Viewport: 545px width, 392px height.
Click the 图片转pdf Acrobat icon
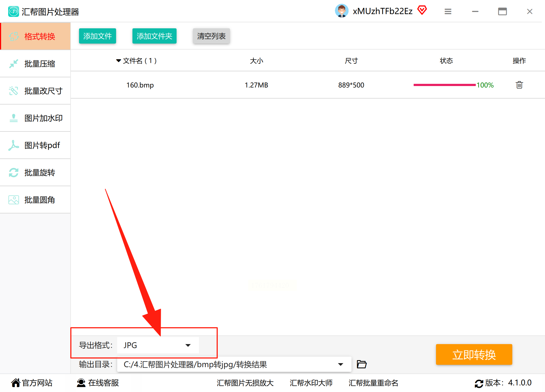point(13,145)
